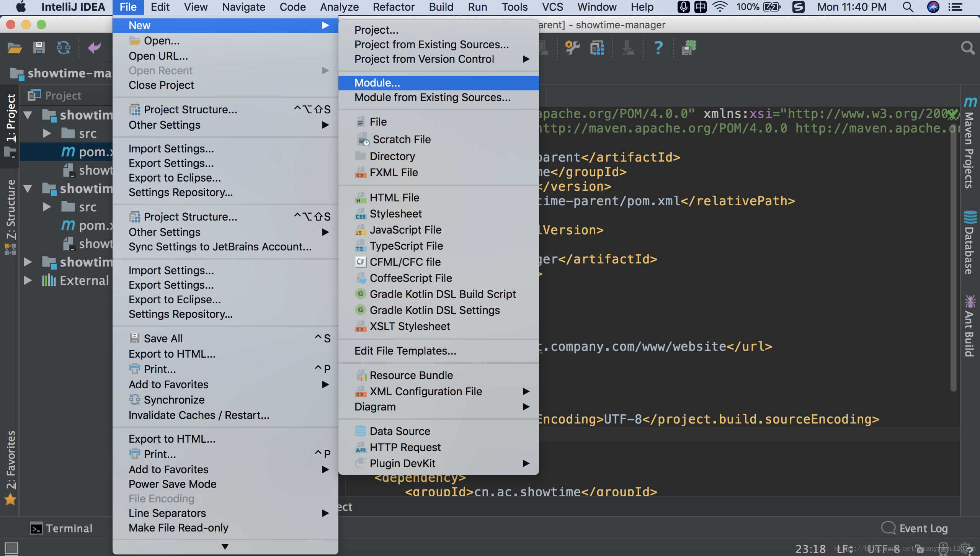
Task: Expand Line Separators submenu
Action: click(x=225, y=513)
